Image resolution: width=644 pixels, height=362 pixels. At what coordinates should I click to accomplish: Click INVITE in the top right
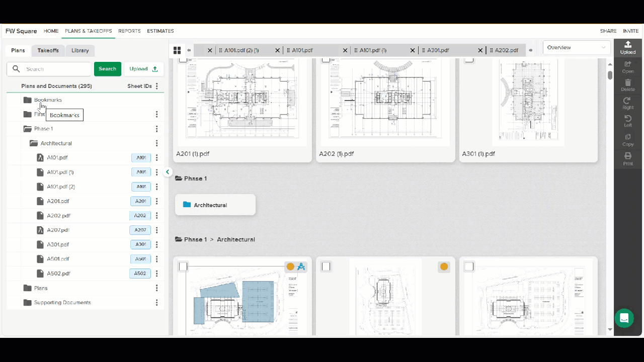(631, 31)
